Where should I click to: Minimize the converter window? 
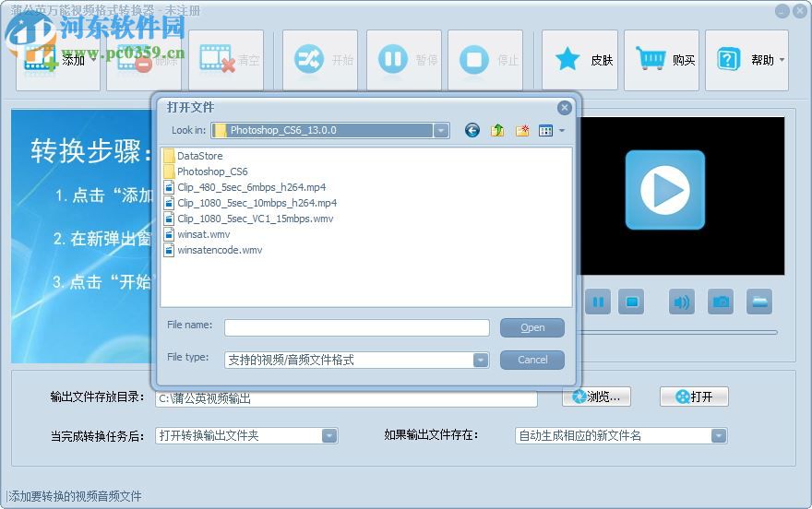[782, 11]
